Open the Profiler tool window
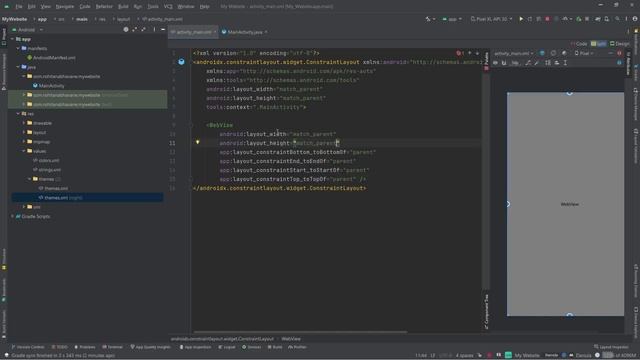640x360 pixels. [x=297, y=347]
